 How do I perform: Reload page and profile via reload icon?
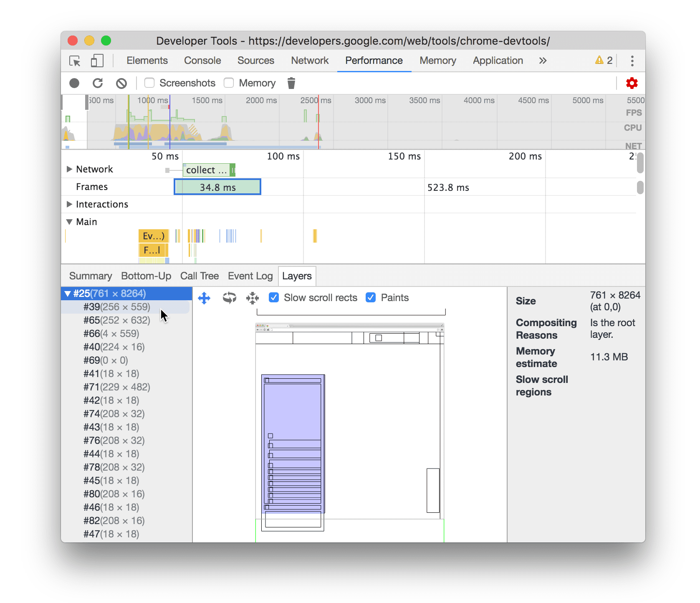coord(98,83)
